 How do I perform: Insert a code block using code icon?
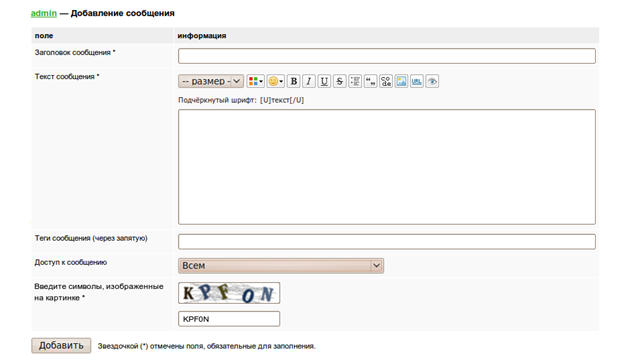[386, 81]
